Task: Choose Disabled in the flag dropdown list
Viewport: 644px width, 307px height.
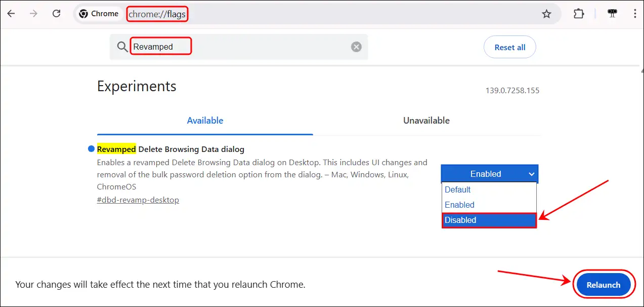Action: tap(489, 220)
